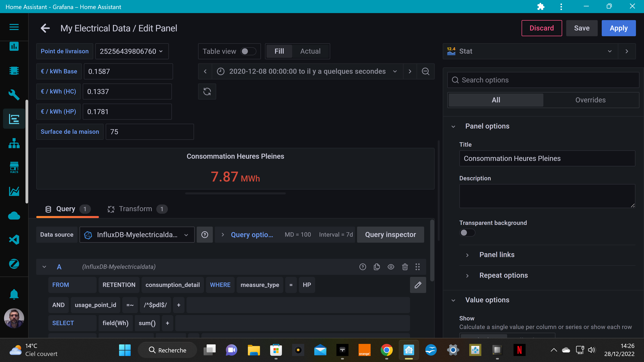Switch to the Overrides tab

pyautogui.click(x=590, y=100)
